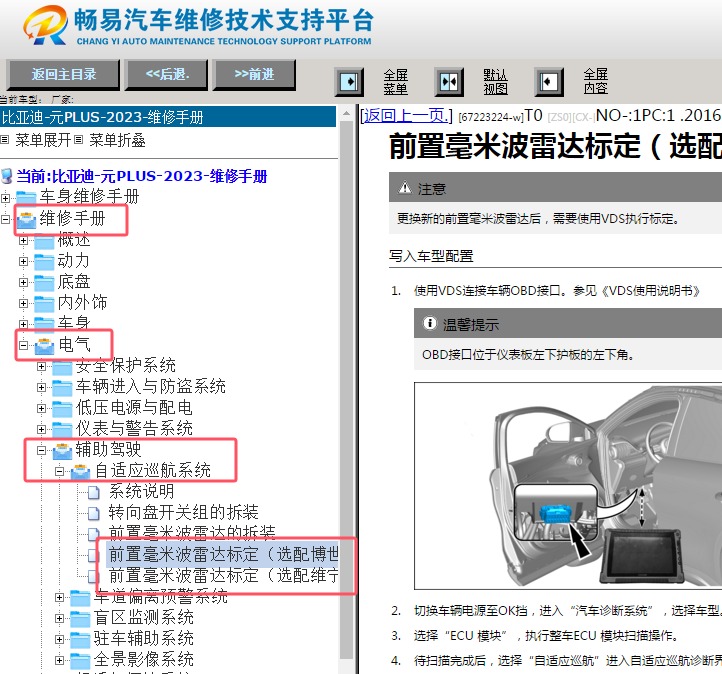Click the current manual computer icon
Screen dimensions: 722x674
pyautogui.click(x=7, y=175)
